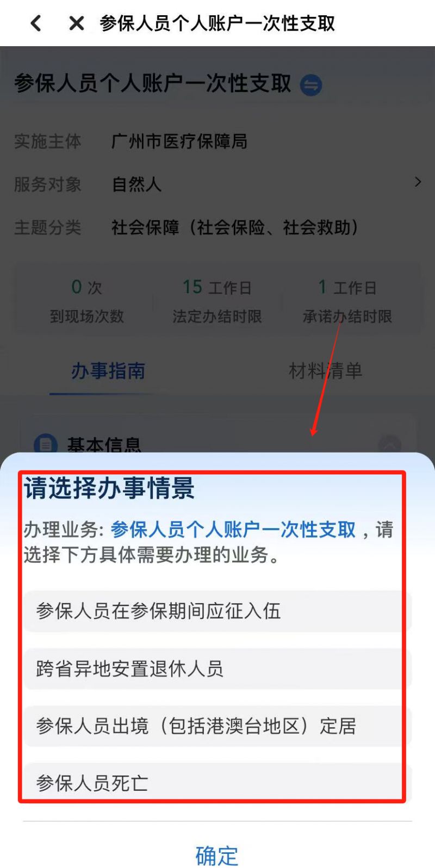
Task: Switch to 办事指南 tab
Action: (x=108, y=371)
